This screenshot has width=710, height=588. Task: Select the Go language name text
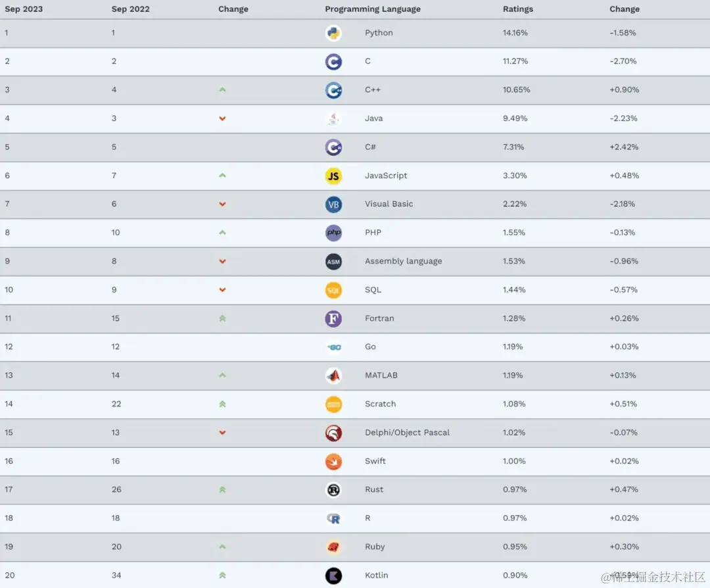pos(370,347)
